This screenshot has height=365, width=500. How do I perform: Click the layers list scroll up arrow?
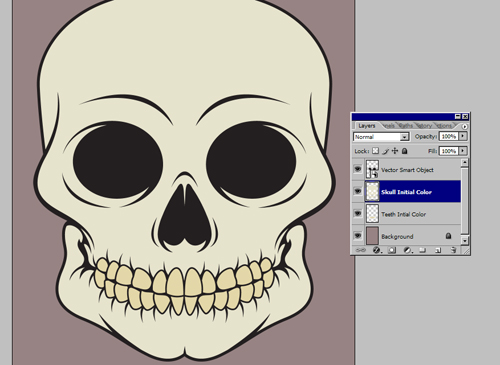click(465, 163)
